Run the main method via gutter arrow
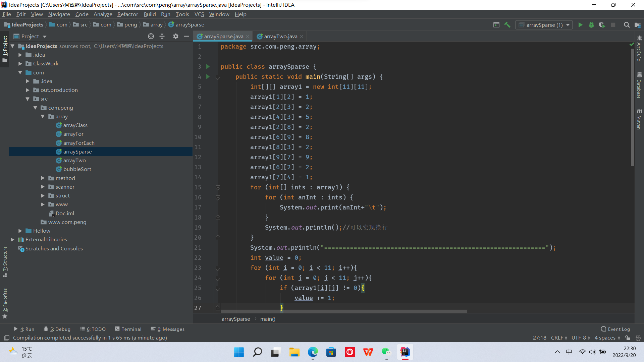This screenshot has height=362, width=644. (208, 77)
